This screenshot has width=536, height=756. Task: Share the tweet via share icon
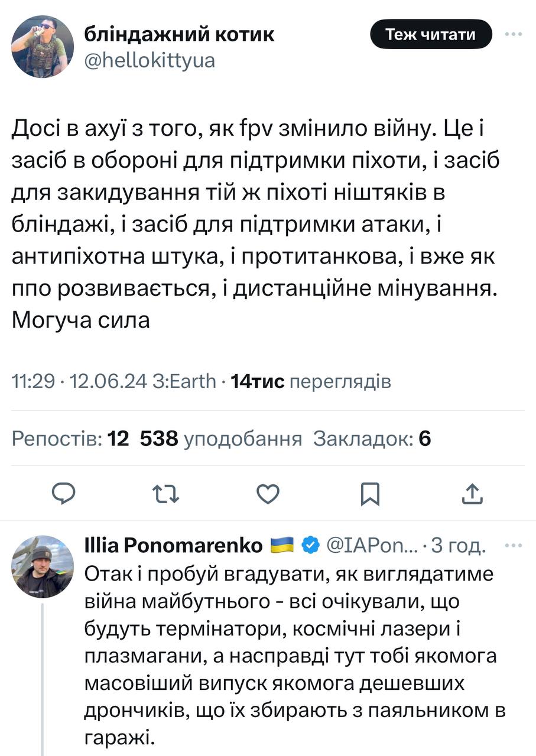tap(473, 493)
